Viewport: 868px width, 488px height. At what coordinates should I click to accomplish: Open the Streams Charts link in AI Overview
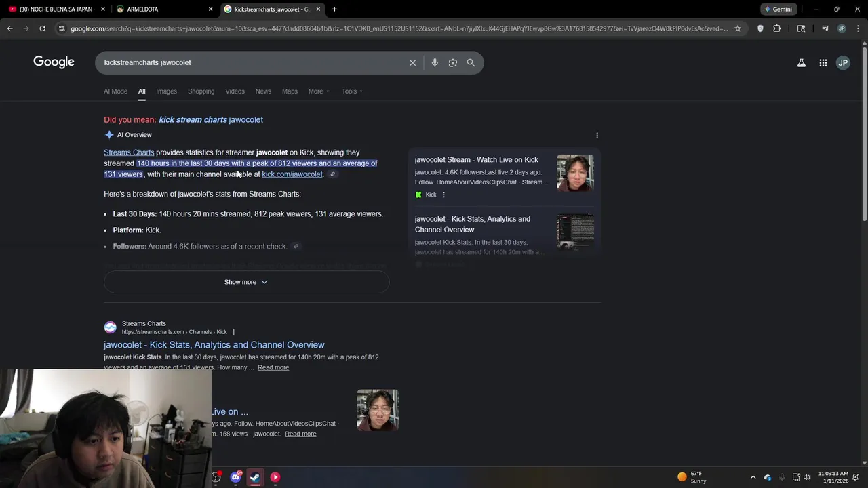pyautogui.click(x=129, y=152)
